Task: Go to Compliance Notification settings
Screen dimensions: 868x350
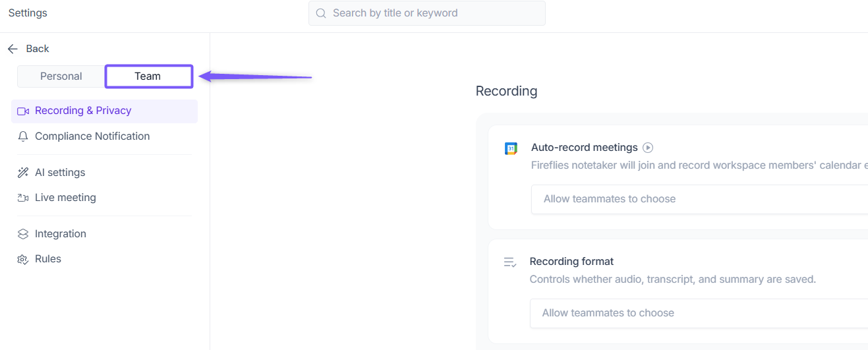Action: (92, 136)
